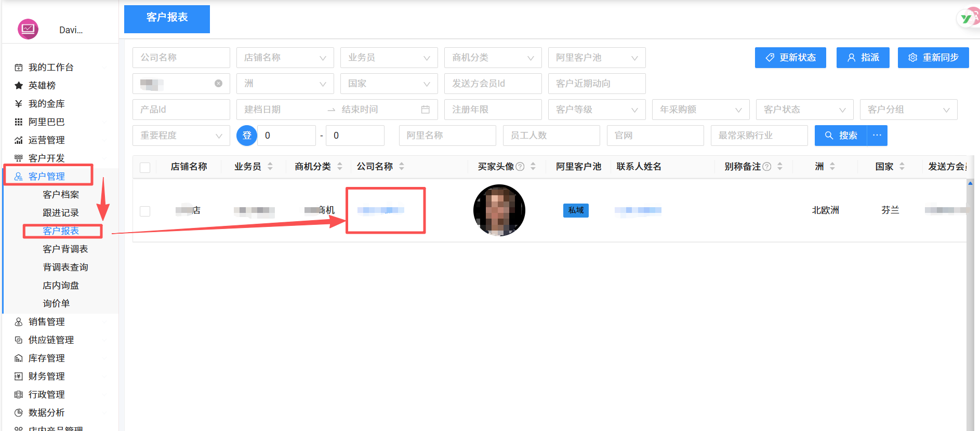The image size is (980, 431).
Task: Click the pink logo icon beside Davi...
Action: (28, 29)
